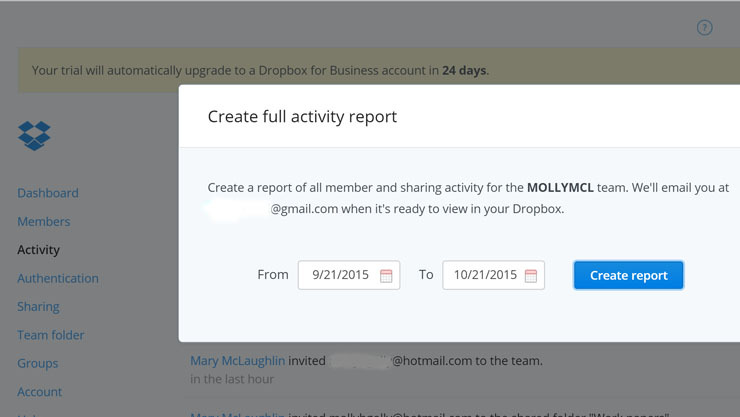This screenshot has width=740, height=417.
Task: Click 'in the last hour' timestamp text
Action: click(232, 379)
